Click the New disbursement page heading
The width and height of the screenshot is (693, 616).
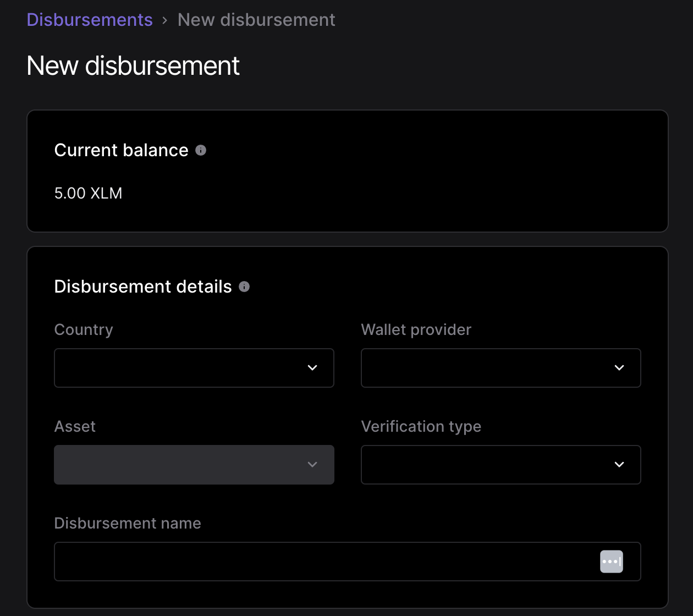[133, 66]
